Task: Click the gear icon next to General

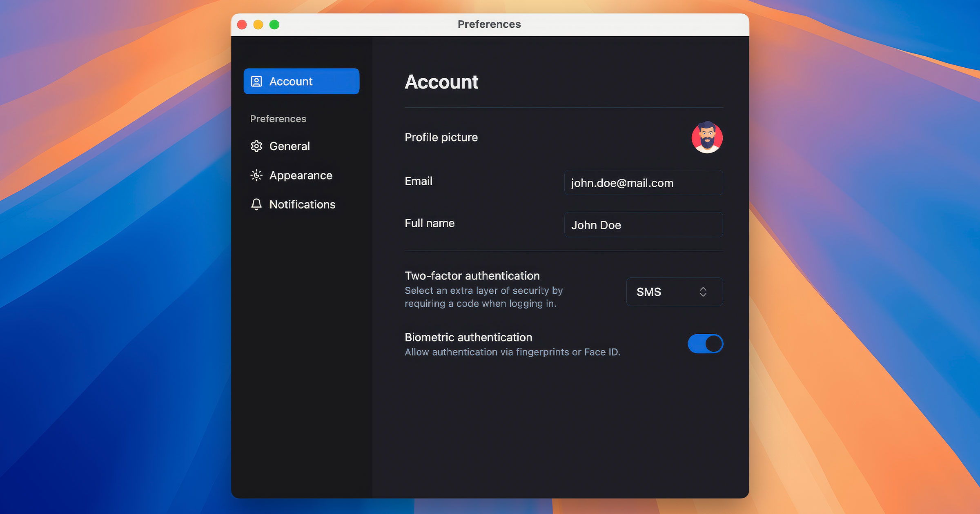Action: click(x=256, y=146)
